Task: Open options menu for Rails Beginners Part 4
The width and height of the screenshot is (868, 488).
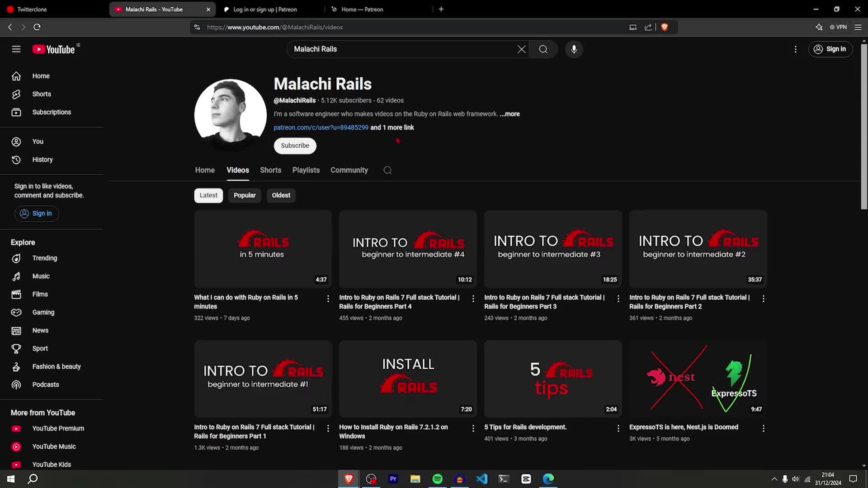Action: pos(473,299)
